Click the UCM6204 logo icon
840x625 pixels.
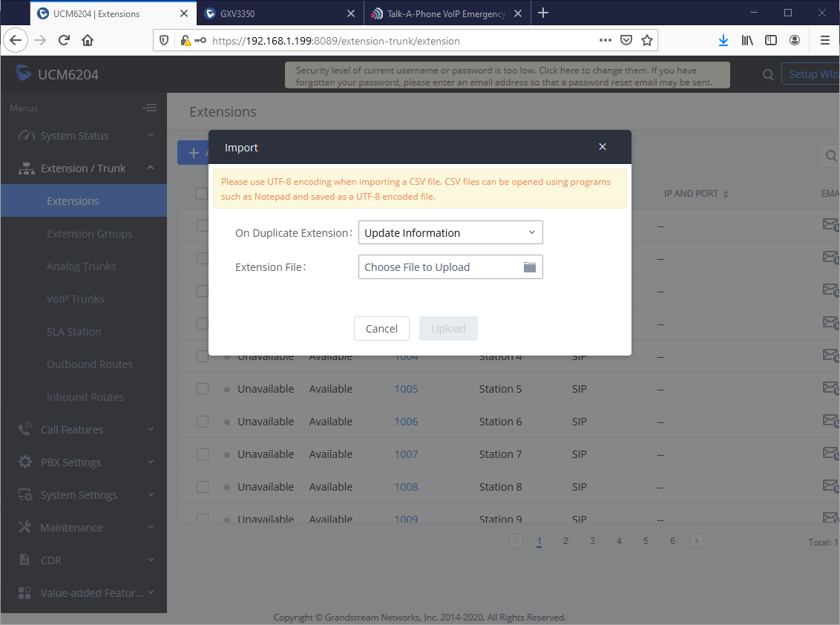tap(24, 73)
